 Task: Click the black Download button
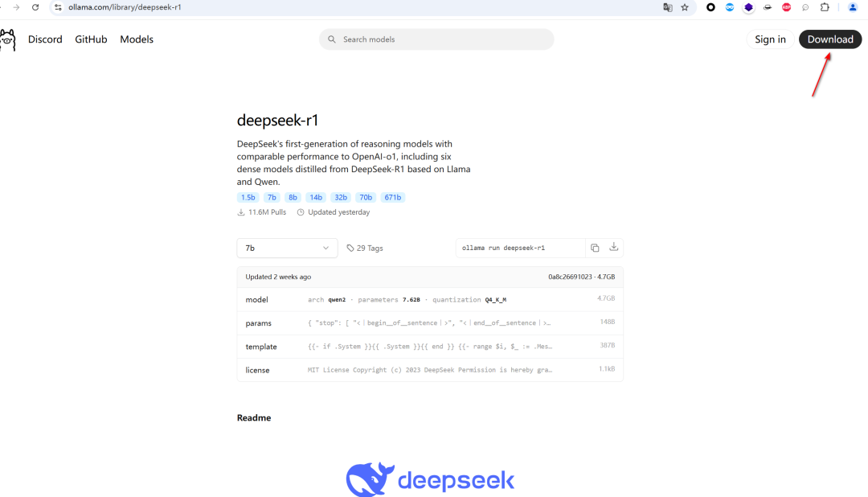tap(829, 39)
